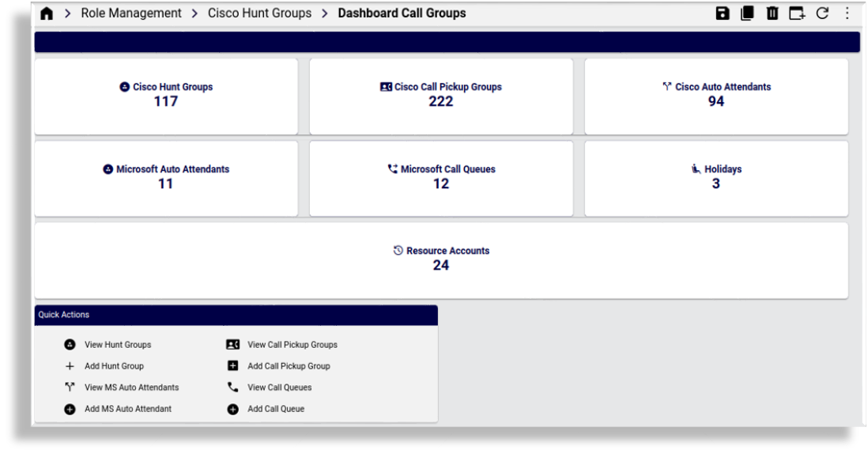Select Add Call Pickup Group quick action

[289, 366]
